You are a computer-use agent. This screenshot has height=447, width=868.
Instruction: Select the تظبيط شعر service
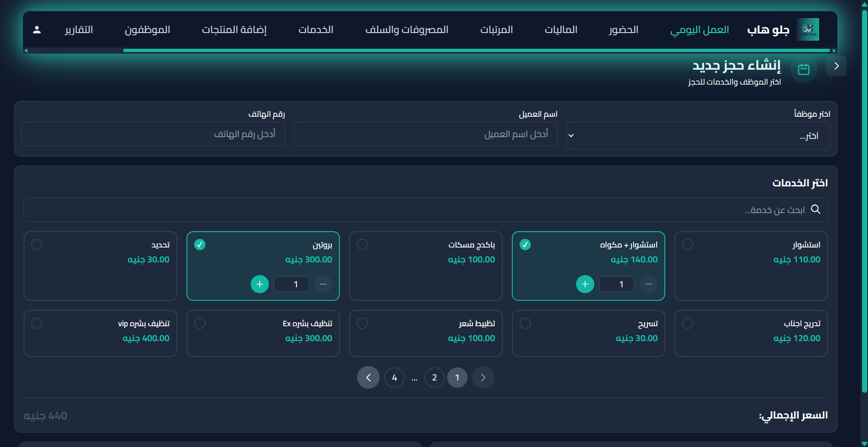[x=362, y=323]
